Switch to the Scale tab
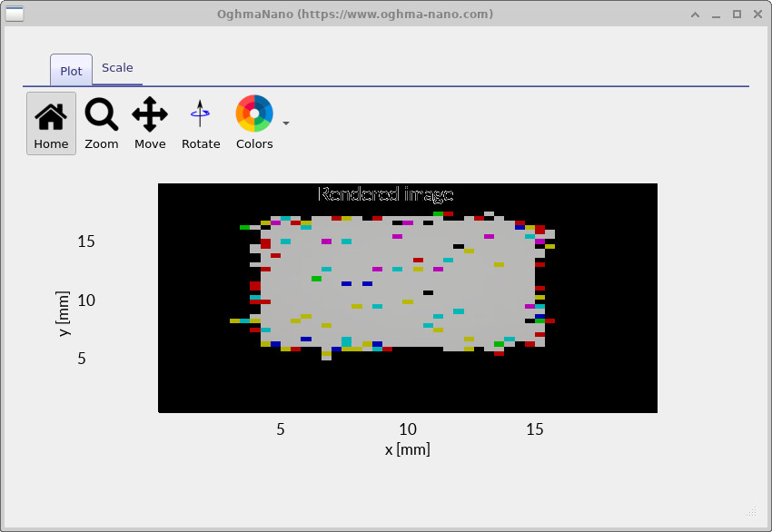Screen dimensions: 772x532 117,67
